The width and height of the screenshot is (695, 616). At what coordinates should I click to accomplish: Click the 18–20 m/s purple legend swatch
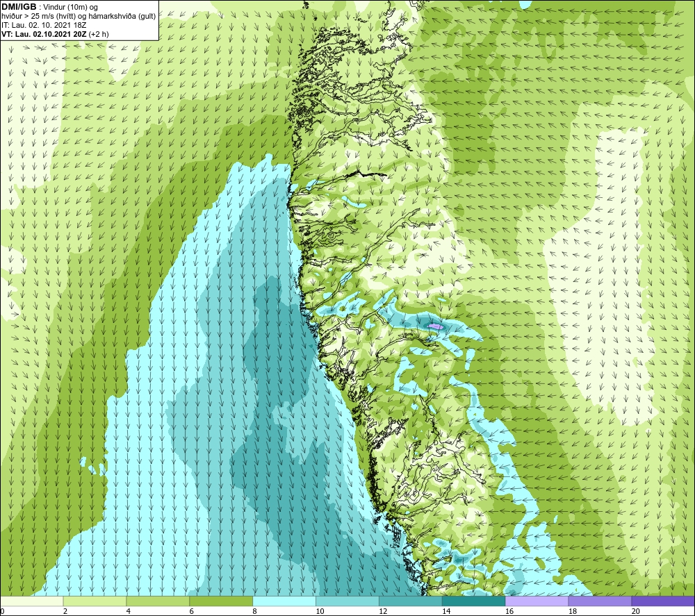pyautogui.click(x=600, y=601)
